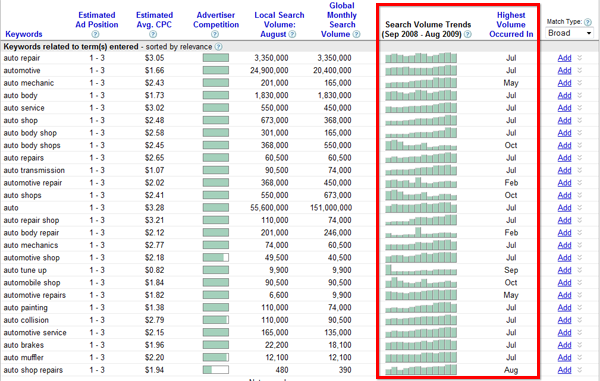Add the keyword auto body repair
The width and height of the screenshot is (600, 381).
click(564, 233)
